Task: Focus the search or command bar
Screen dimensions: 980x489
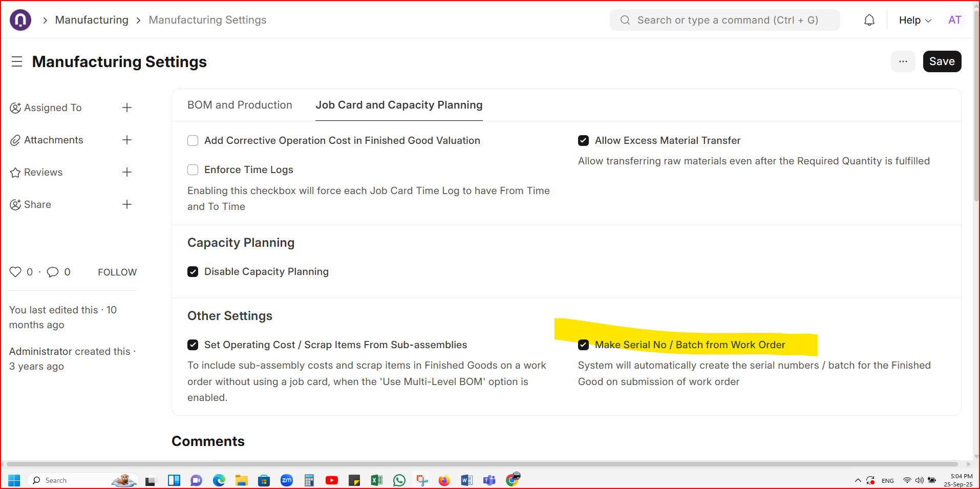Action: tap(725, 20)
